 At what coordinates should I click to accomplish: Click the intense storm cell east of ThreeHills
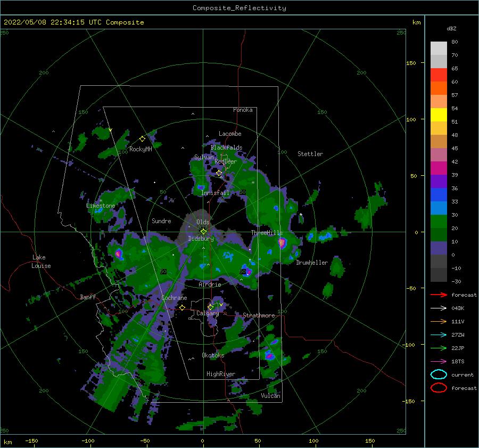[x=282, y=243]
